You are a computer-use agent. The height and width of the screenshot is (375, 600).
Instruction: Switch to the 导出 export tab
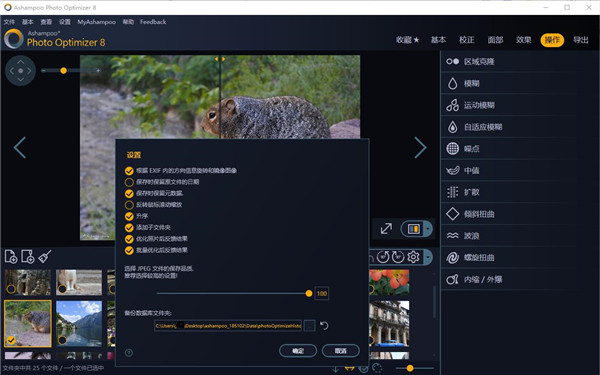580,40
